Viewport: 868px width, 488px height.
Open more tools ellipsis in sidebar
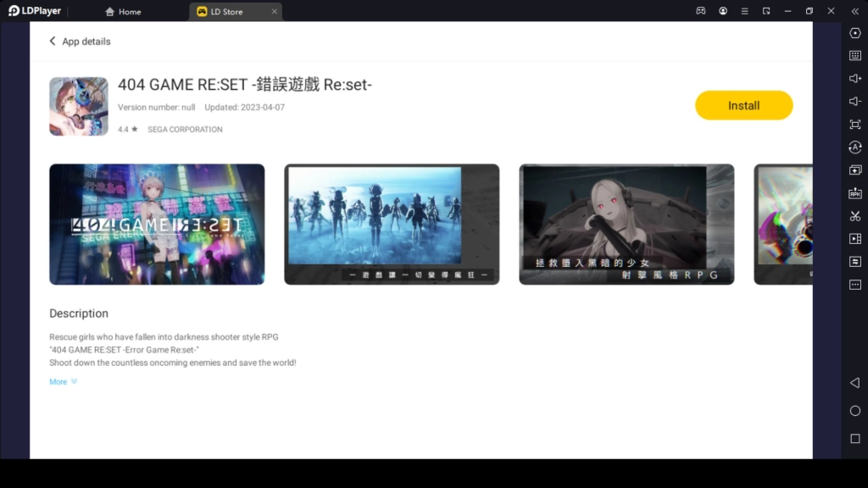click(854, 285)
